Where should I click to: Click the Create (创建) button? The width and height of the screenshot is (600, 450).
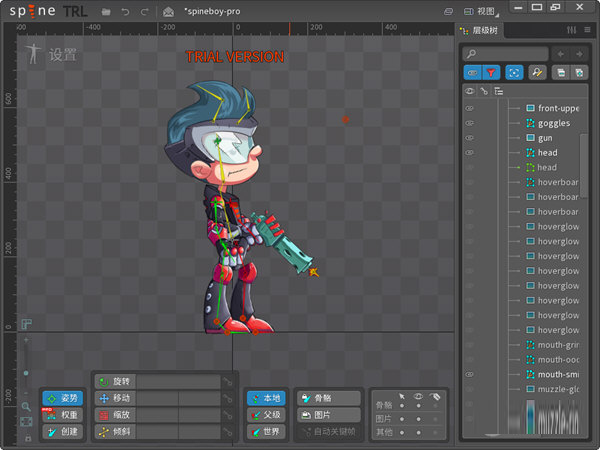63,431
